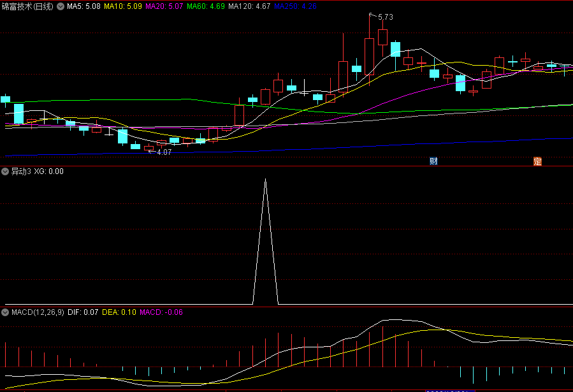Click the peak of the 异动3 signal spike

click(x=266, y=179)
